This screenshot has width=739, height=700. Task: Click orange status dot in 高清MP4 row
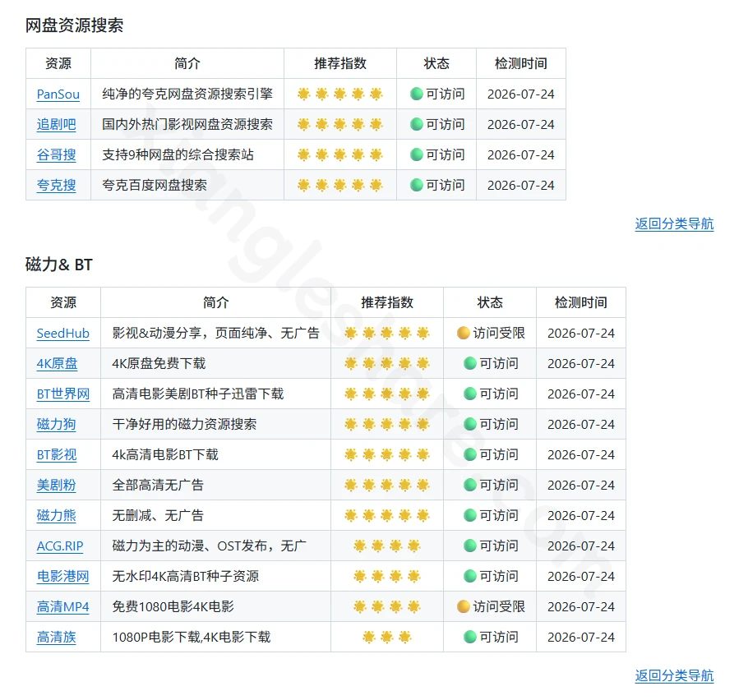464,606
